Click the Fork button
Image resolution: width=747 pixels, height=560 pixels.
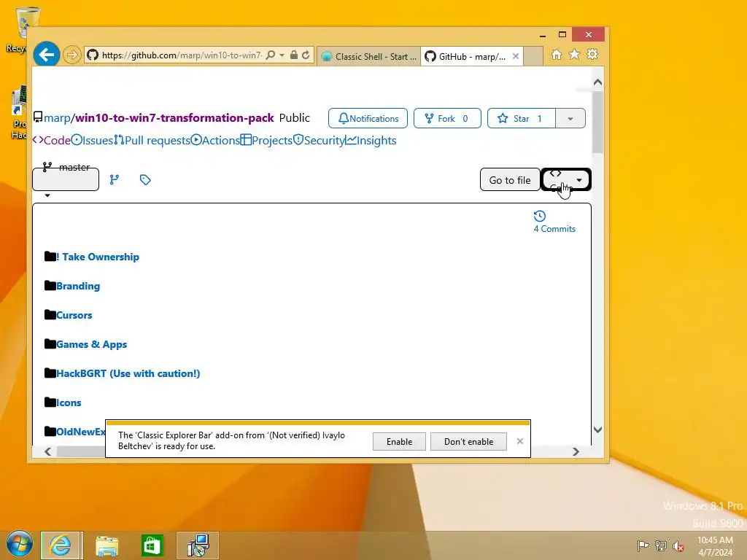(x=447, y=118)
